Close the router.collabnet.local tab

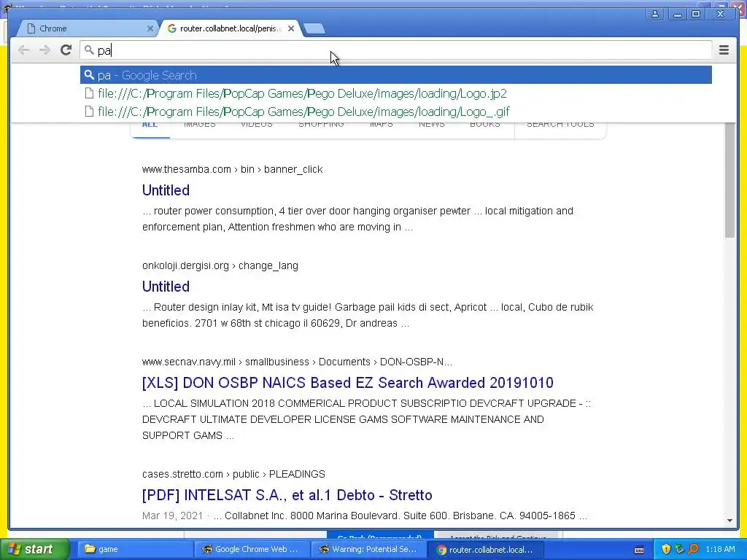coord(291,28)
